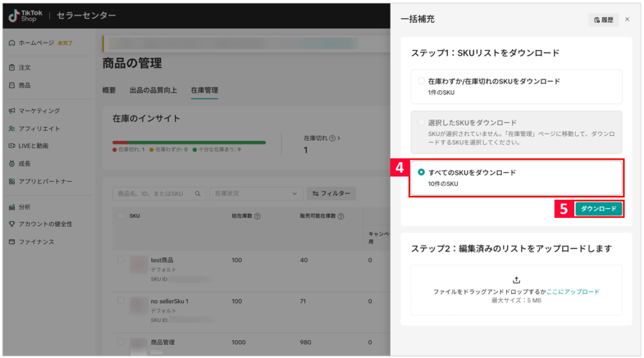Viewport: 644px width, 358px height.
Task: Switch to the 出品の品質向上 tab
Action: point(153,90)
